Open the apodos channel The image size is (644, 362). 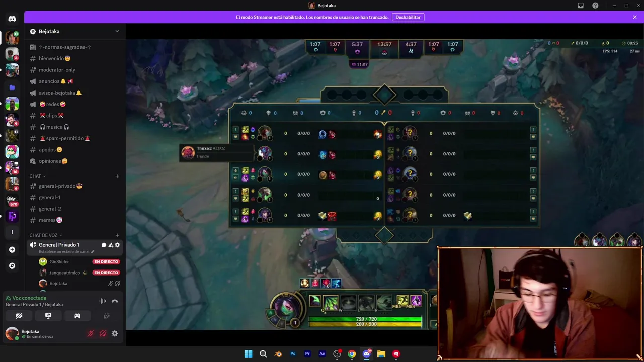tap(75, 150)
